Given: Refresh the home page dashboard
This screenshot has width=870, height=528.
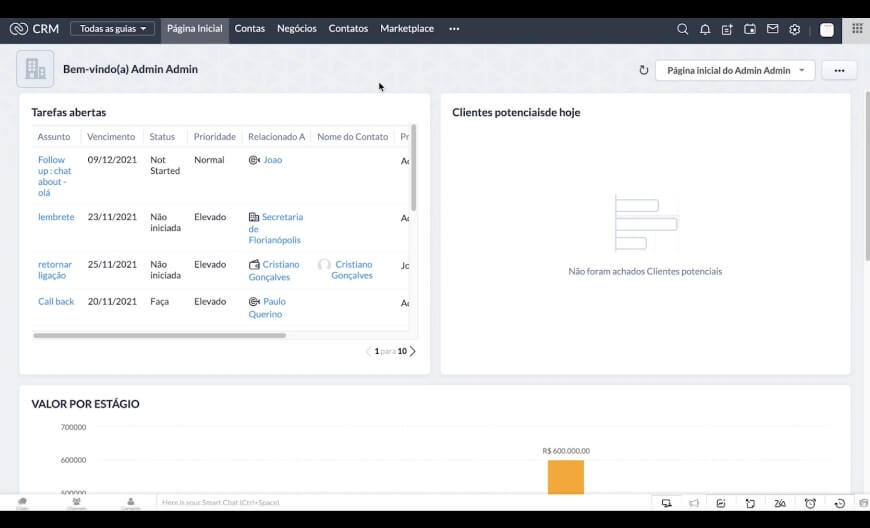Looking at the screenshot, I should [x=644, y=70].
